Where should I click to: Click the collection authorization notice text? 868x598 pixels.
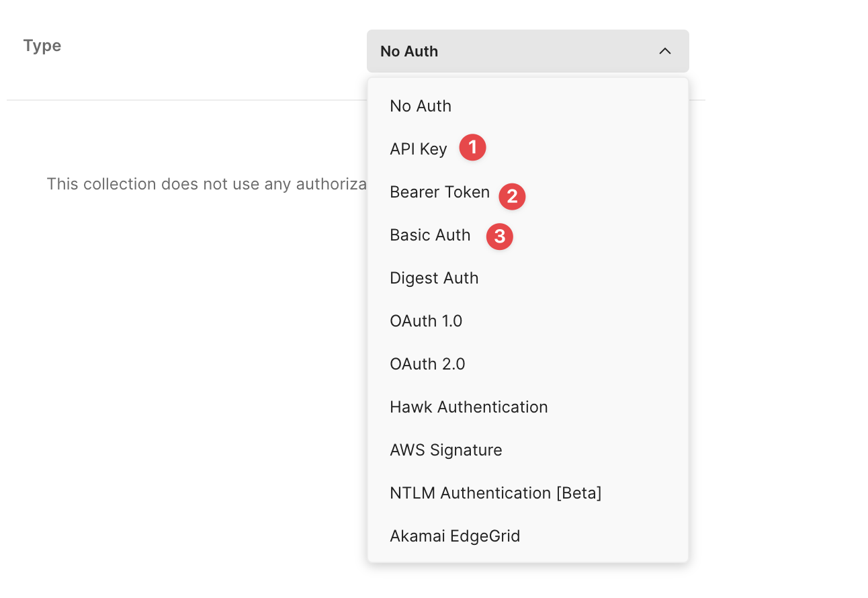click(206, 183)
